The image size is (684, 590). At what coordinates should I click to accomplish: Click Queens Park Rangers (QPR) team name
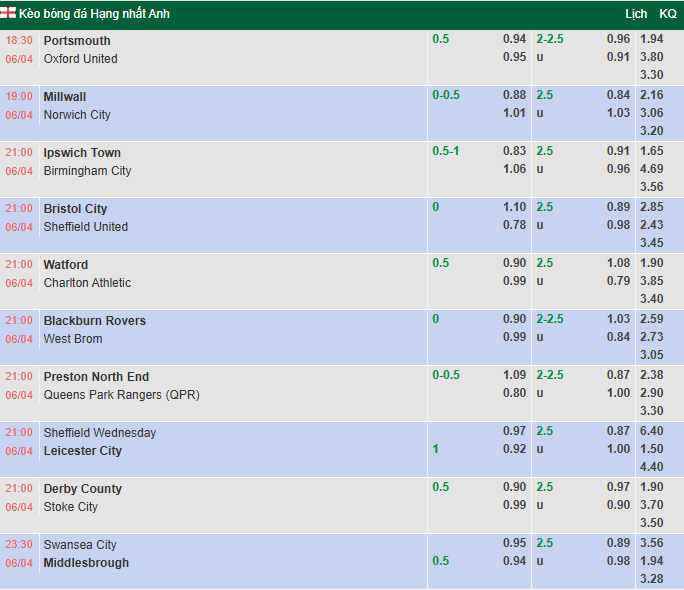pyautogui.click(x=121, y=395)
